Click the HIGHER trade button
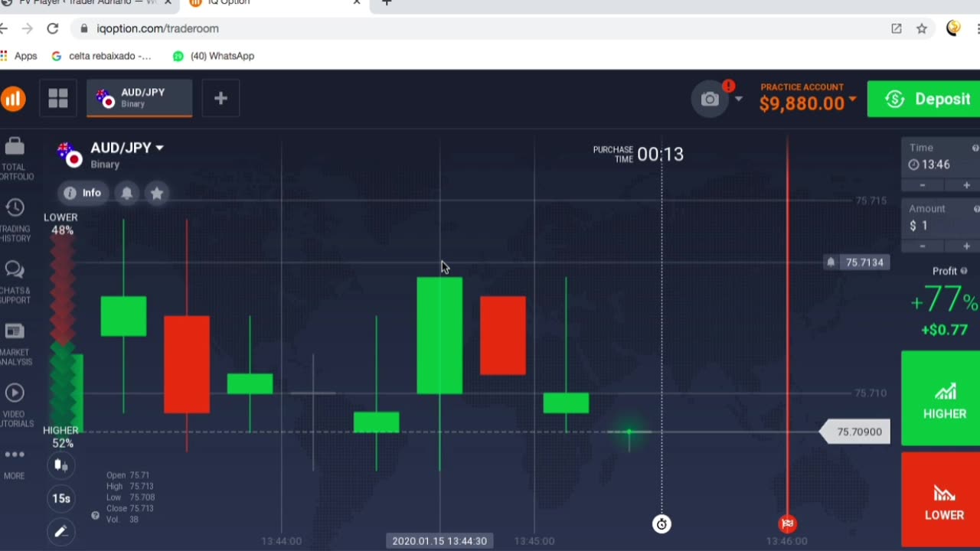This screenshot has height=551, width=980. tap(941, 398)
